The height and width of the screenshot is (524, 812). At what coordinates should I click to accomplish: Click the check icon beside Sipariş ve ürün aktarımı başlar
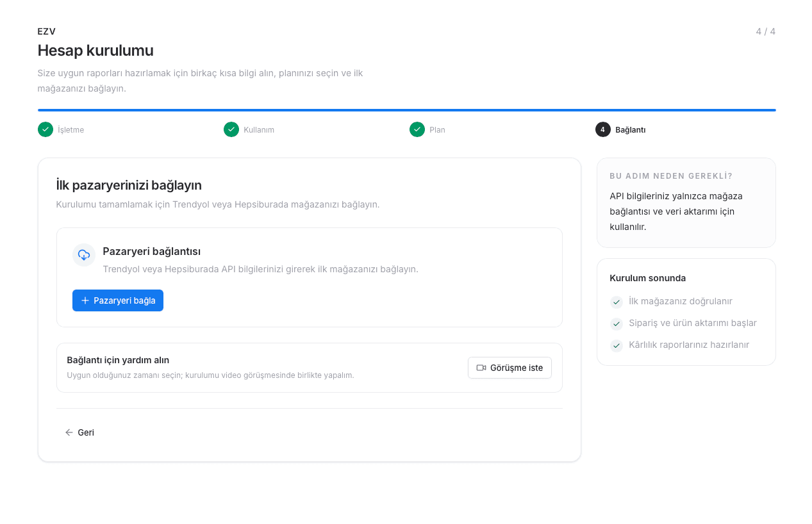(x=617, y=324)
